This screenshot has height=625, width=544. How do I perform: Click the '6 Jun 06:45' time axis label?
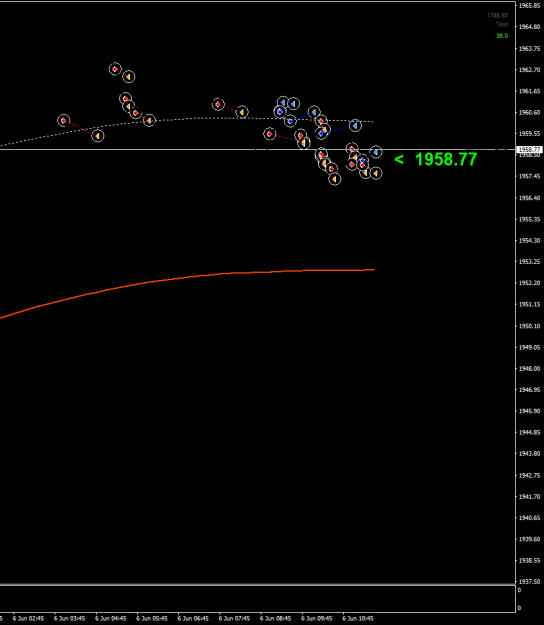[193, 619]
